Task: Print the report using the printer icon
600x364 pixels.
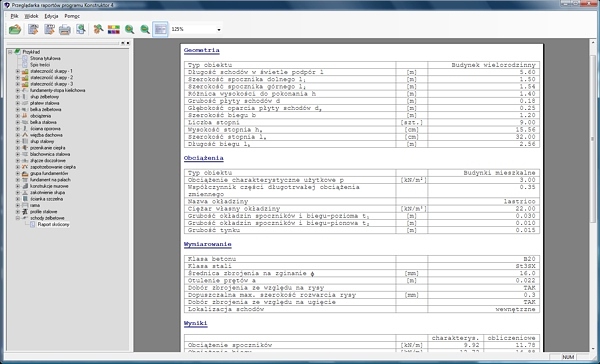Action: 65,29
